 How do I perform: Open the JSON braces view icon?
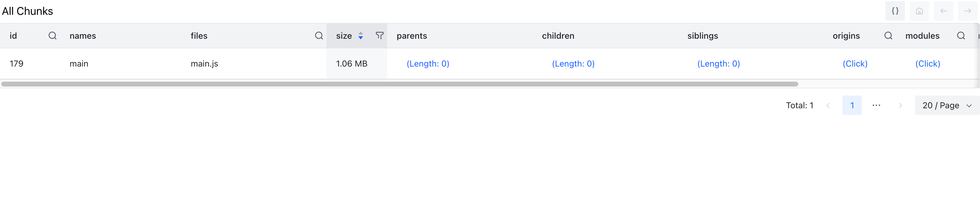[x=895, y=11]
